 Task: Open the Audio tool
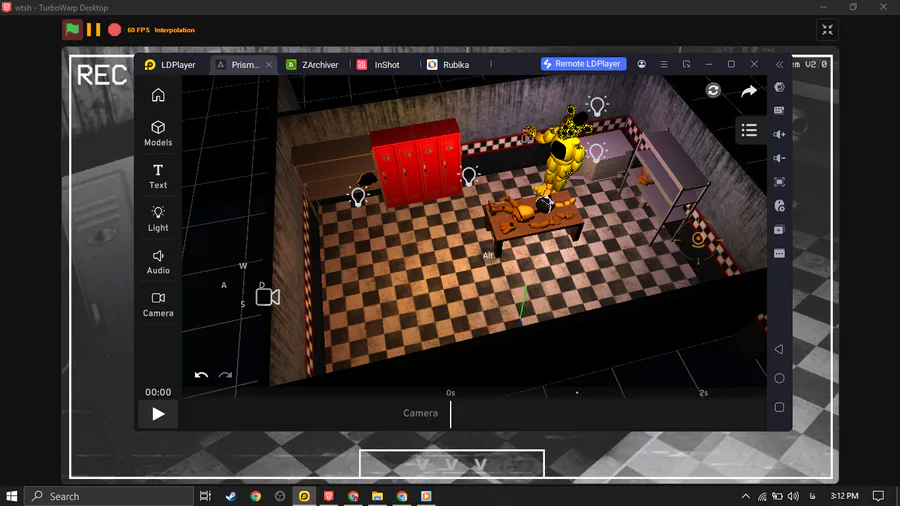coord(158,262)
